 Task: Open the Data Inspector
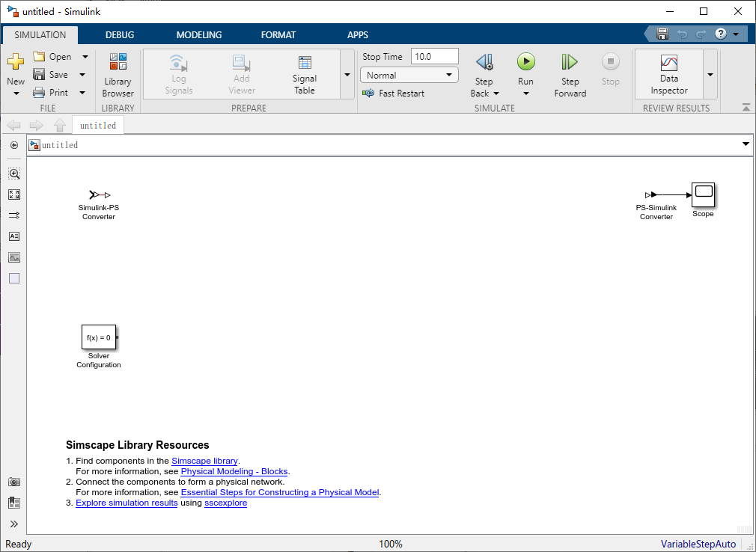[x=669, y=75]
